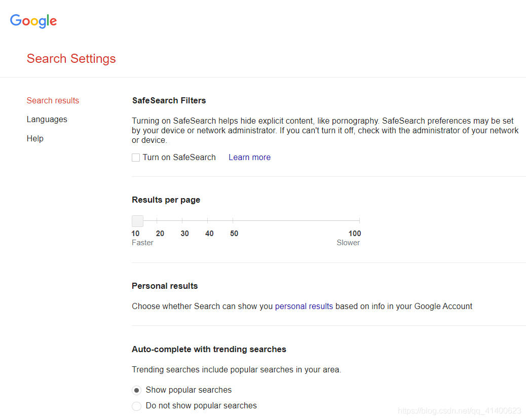Screen dimensions: 526x420
Task: Click the Google logo
Action: [33, 21]
